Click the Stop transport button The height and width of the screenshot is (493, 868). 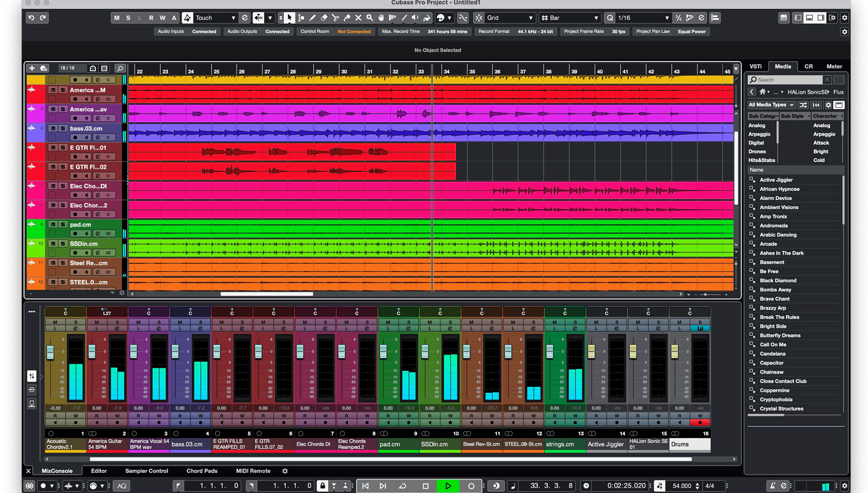[x=425, y=486]
